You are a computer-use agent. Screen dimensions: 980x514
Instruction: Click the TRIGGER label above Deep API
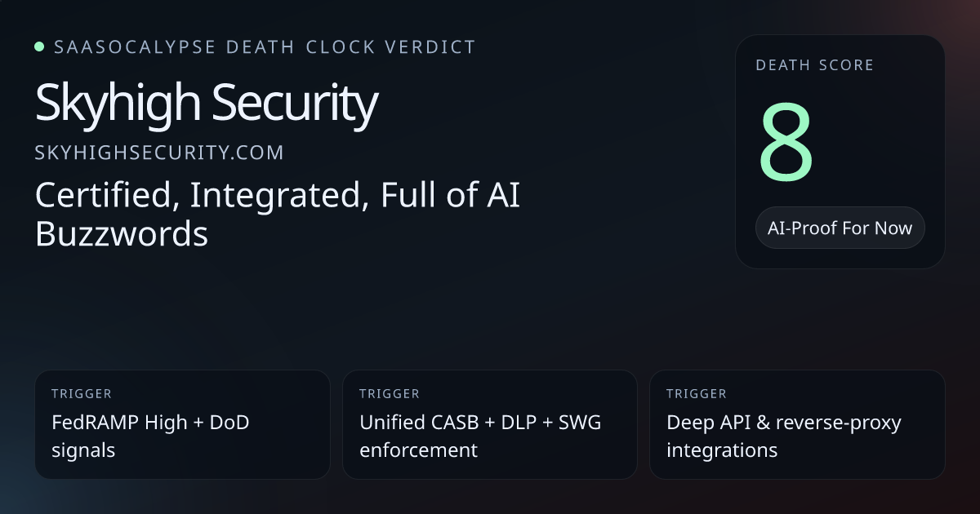697,394
